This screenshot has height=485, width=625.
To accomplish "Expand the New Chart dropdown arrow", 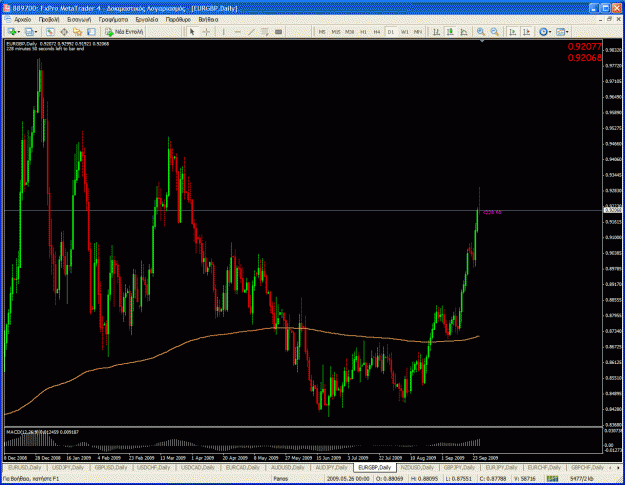I will (x=18, y=32).
